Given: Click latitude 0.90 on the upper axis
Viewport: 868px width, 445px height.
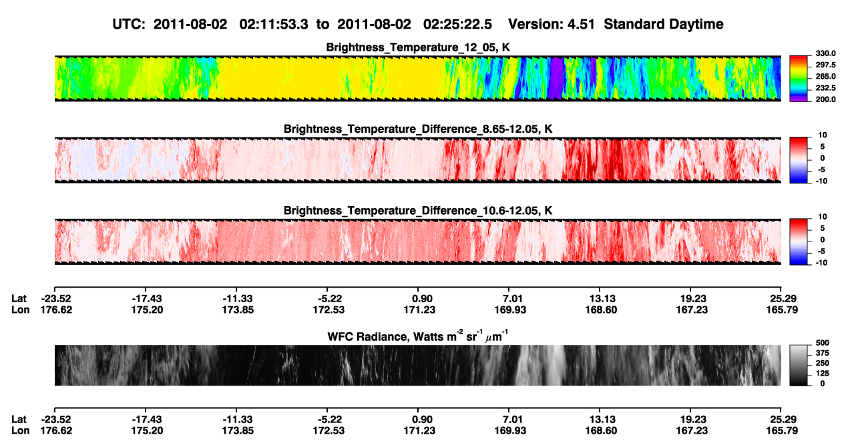Looking at the screenshot, I should point(418,298).
